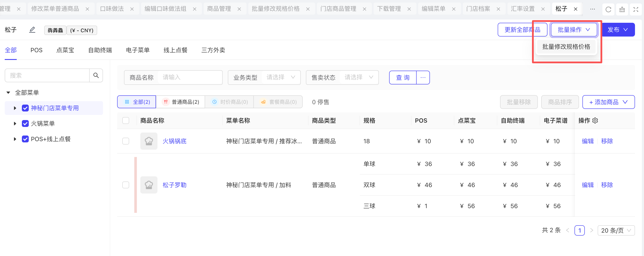Click the pencil edit icon beside 松子
The height and width of the screenshot is (256, 644).
[32, 30]
